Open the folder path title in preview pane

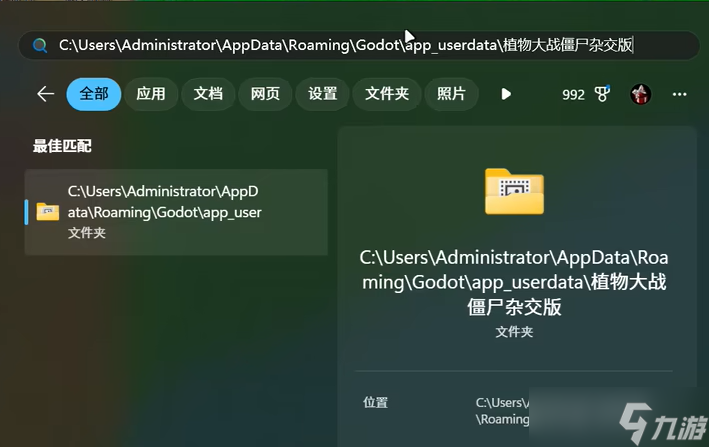click(x=514, y=282)
